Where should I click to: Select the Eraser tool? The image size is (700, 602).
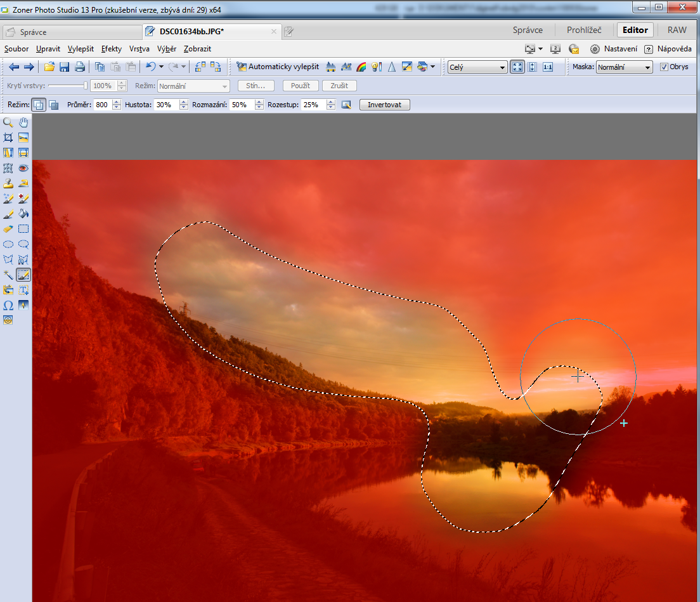pos(8,229)
